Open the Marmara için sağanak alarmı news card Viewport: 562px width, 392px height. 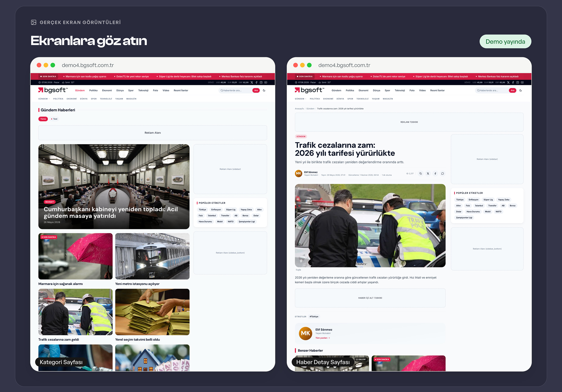pos(76,259)
